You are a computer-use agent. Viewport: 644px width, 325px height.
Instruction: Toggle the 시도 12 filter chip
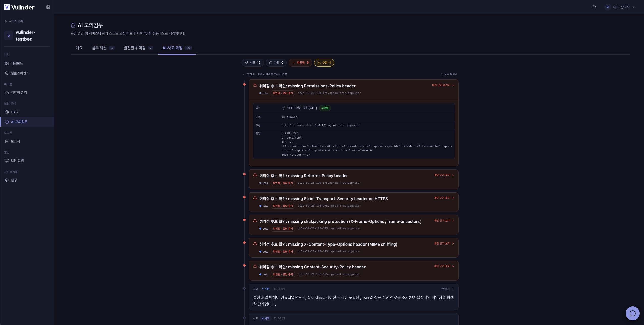253,63
